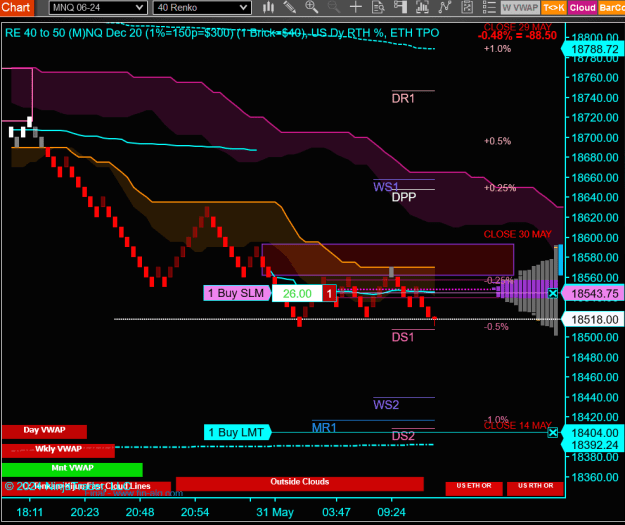Click the DS2 pivot label
The height and width of the screenshot is (525, 625).
pos(403,436)
